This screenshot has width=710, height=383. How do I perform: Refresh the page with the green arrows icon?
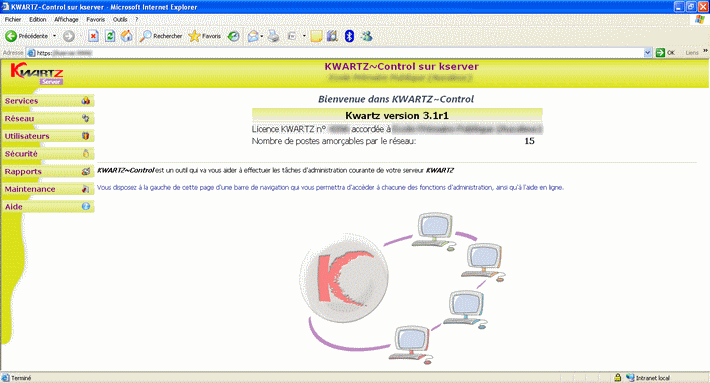coord(110,36)
